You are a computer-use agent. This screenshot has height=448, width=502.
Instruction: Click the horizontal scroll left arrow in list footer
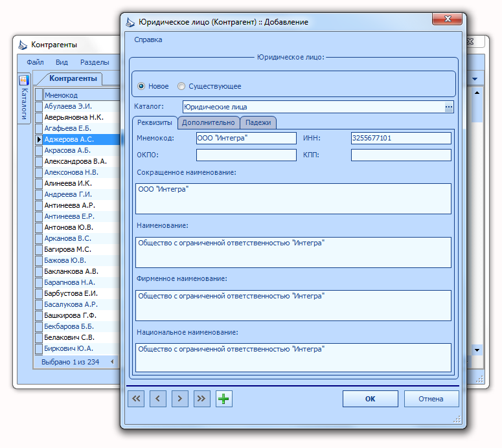click(x=112, y=362)
